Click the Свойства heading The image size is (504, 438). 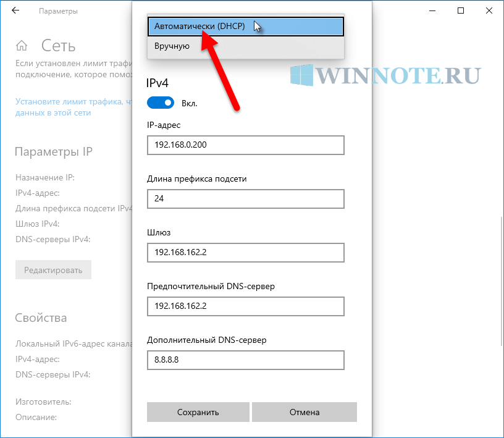(41, 318)
